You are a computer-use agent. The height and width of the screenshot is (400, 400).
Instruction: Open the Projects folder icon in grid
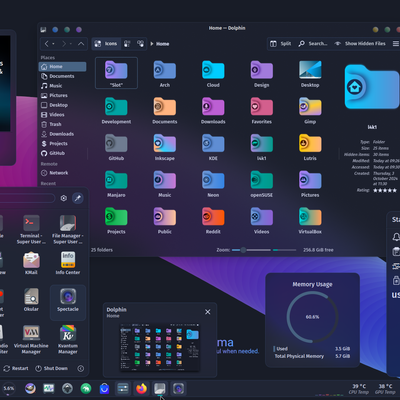116,221
